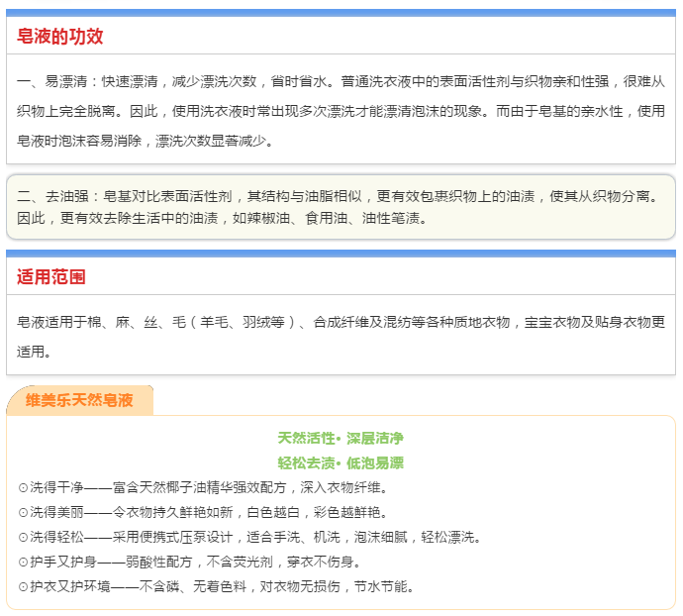Click the line beginning 皂液适用于棉、麻、丝
Viewport: 683px width, 616px height.
pos(341,322)
